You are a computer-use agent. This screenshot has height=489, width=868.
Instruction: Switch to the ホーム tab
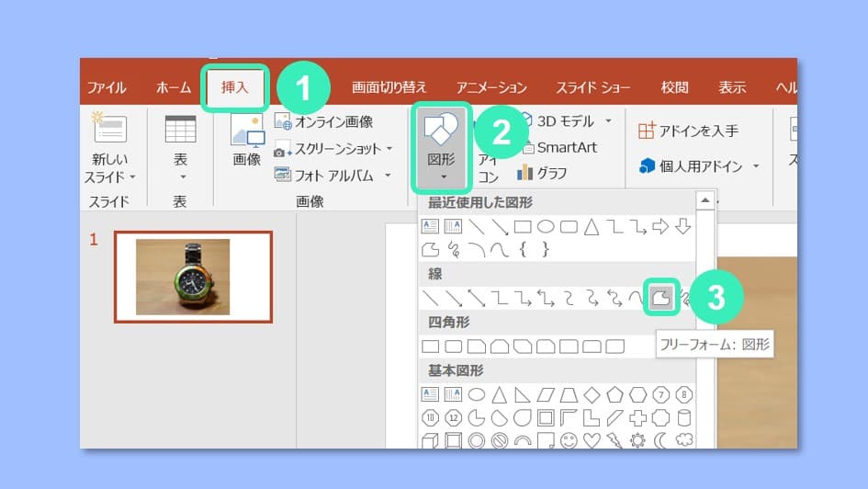(174, 87)
